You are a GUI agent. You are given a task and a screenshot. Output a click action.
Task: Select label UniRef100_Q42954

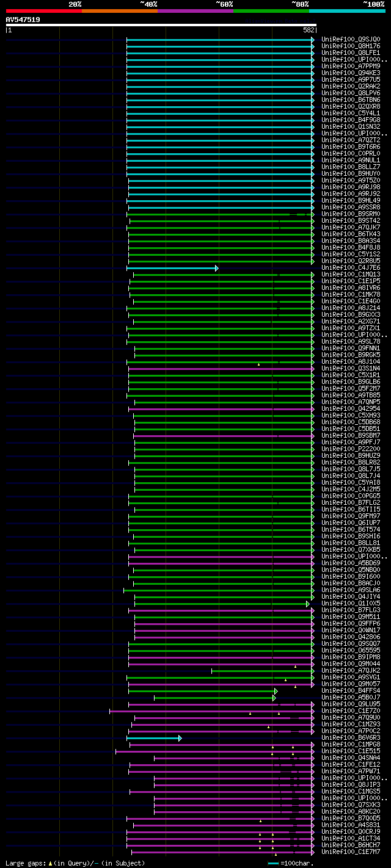(x=351, y=408)
